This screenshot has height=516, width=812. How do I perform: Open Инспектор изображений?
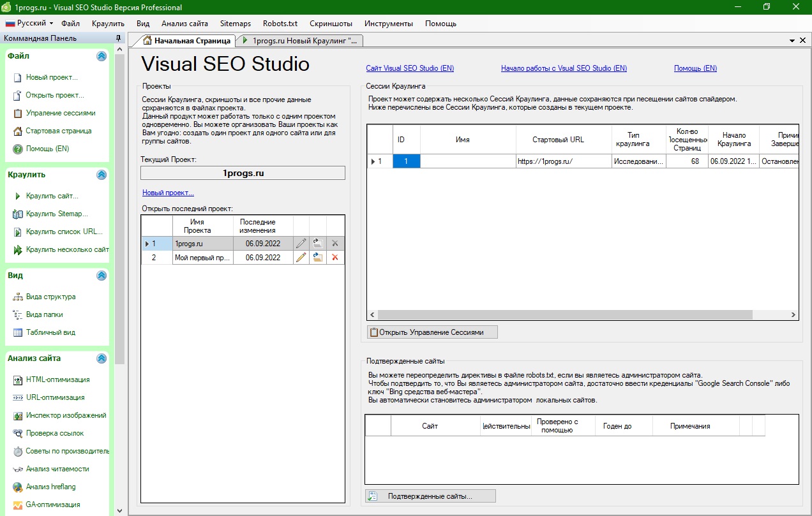coord(66,415)
